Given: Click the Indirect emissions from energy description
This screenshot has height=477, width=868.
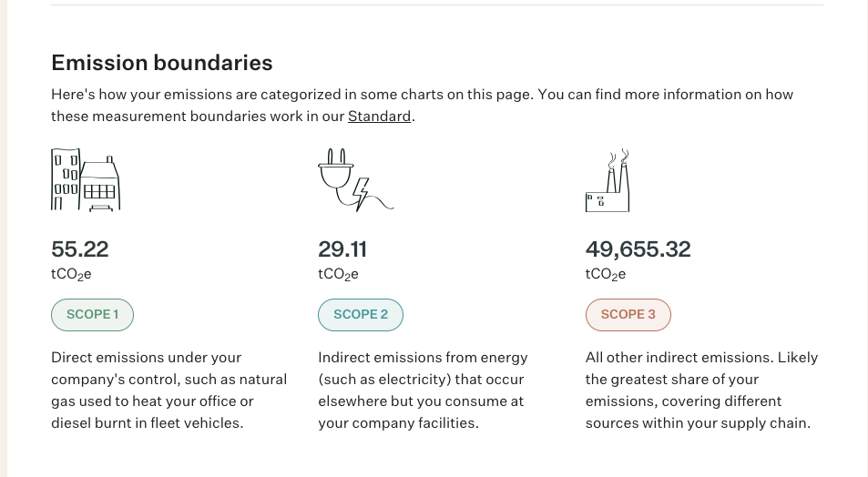Looking at the screenshot, I should coord(423,391).
